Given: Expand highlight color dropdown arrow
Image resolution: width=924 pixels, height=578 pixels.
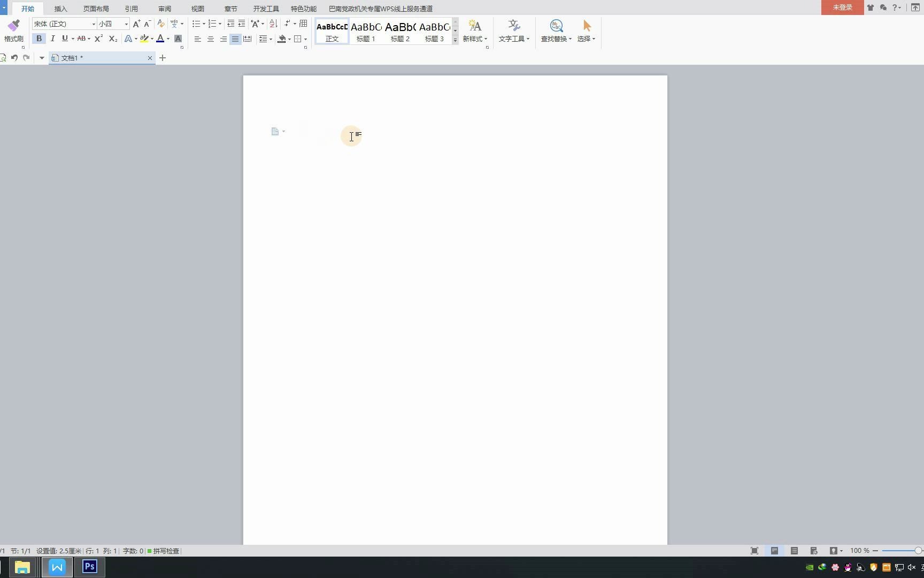Looking at the screenshot, I should (152, 39).
